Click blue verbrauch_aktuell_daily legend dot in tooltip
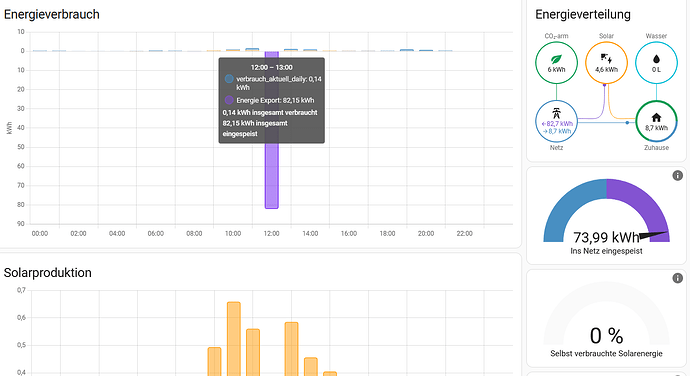Image resolution: width=690 pixels, height=376 pixels. coord(229,79)
